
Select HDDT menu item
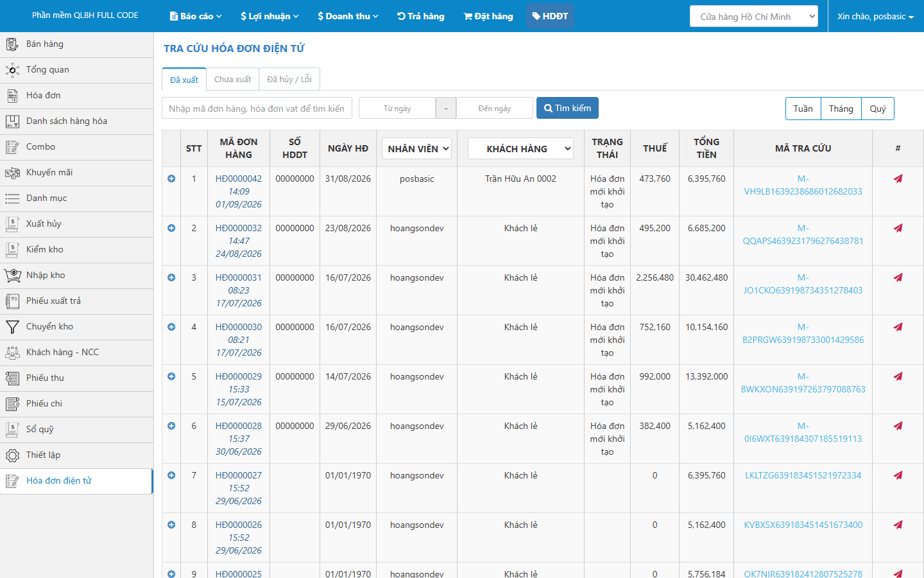pos(550,16)
